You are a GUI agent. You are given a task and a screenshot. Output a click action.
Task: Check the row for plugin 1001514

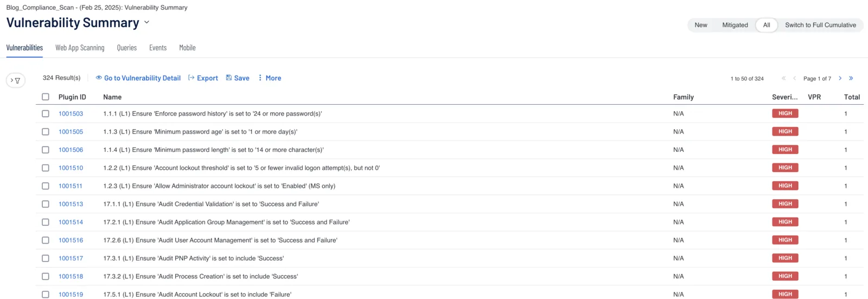pos(46,222)
